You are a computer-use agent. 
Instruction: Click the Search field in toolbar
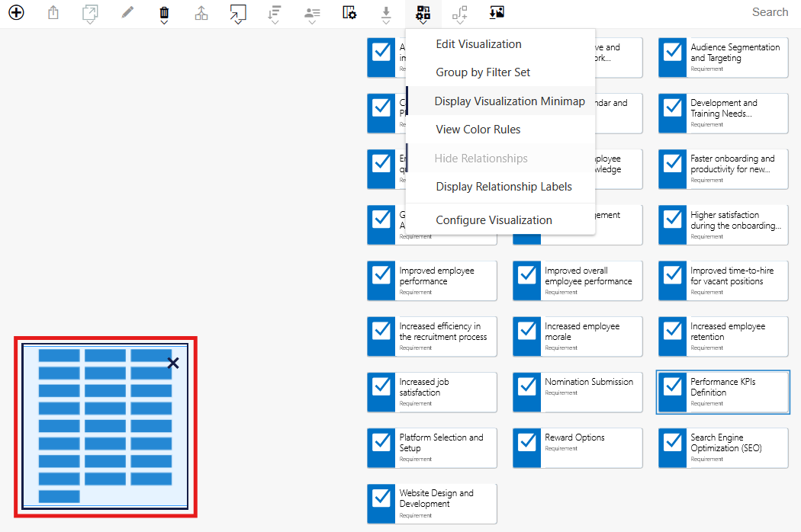770,12
